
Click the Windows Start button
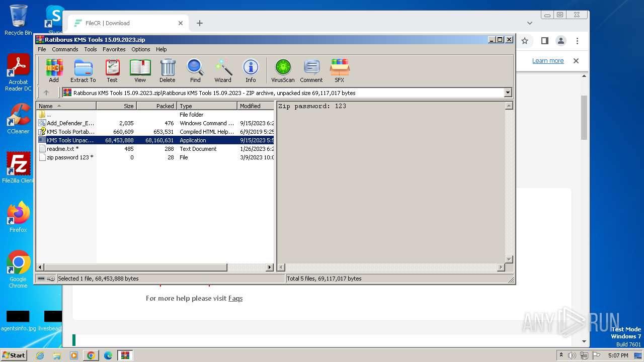(x=14, y=355)
